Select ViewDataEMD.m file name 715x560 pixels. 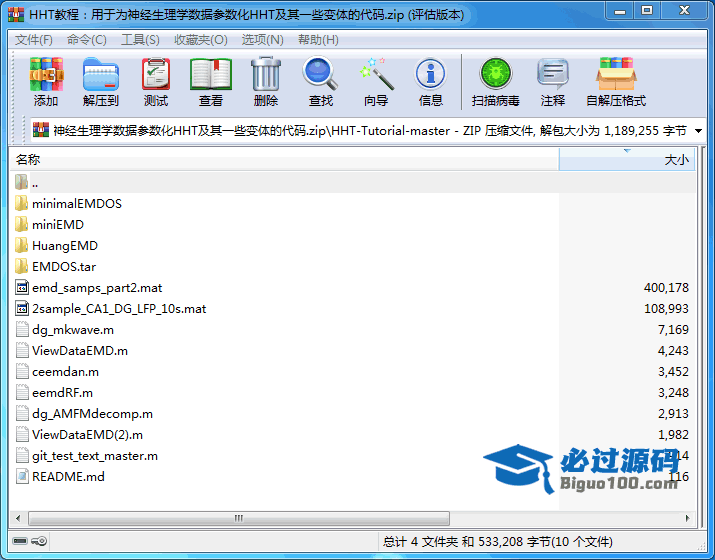[80, 351]
